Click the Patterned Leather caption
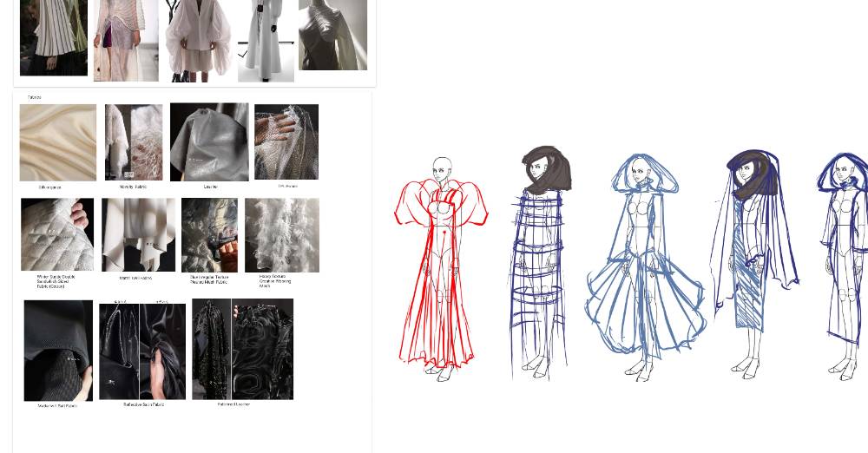 (x=233, y=404)
